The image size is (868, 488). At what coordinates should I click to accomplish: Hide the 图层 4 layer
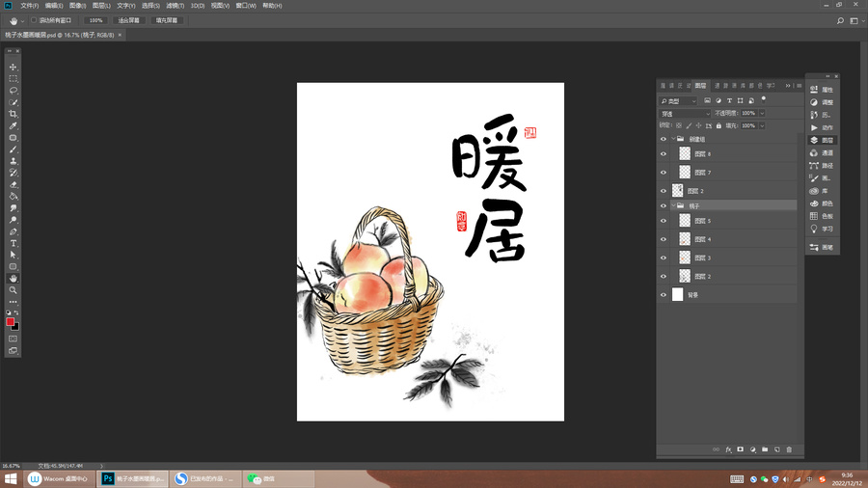coord(664,239)
